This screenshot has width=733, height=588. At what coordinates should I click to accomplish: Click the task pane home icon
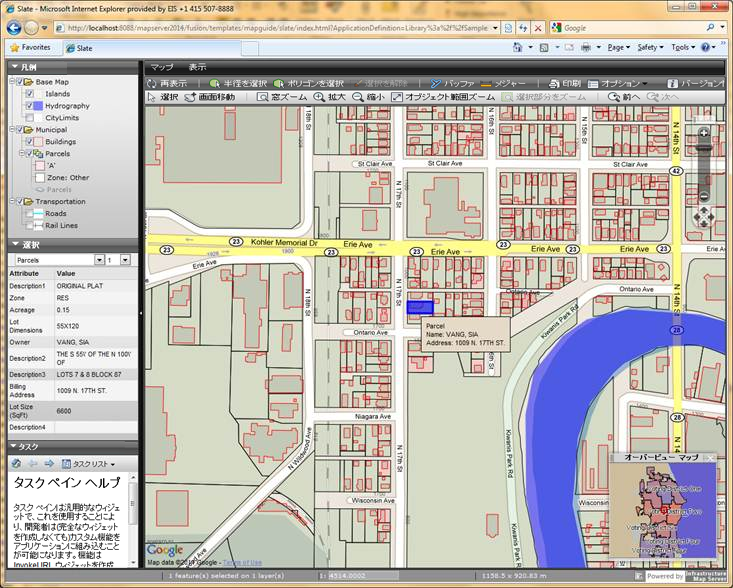[x=16, y=464]
